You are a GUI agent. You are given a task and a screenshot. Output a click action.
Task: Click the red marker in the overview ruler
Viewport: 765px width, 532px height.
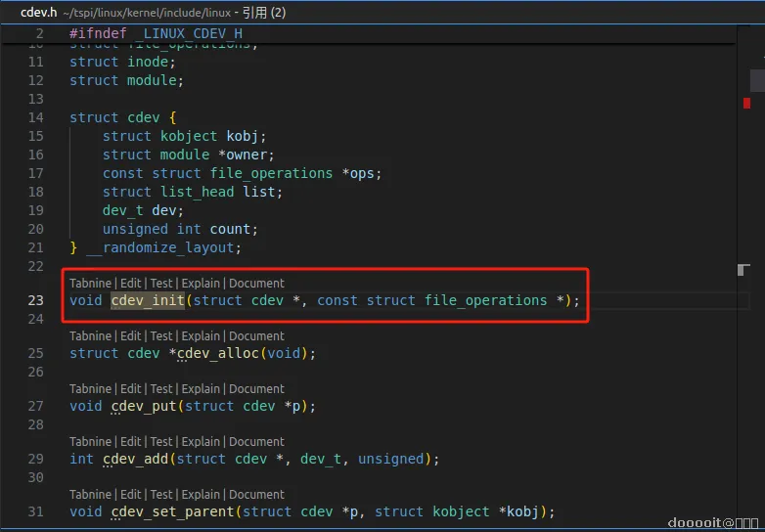coord(747,104)
